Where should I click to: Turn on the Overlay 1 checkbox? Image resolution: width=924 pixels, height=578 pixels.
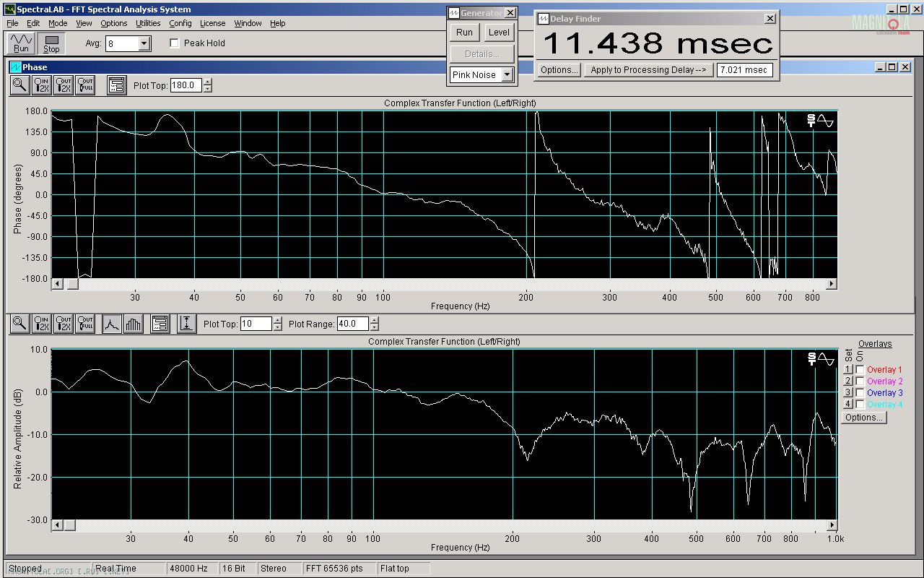(x=860, y=370)
